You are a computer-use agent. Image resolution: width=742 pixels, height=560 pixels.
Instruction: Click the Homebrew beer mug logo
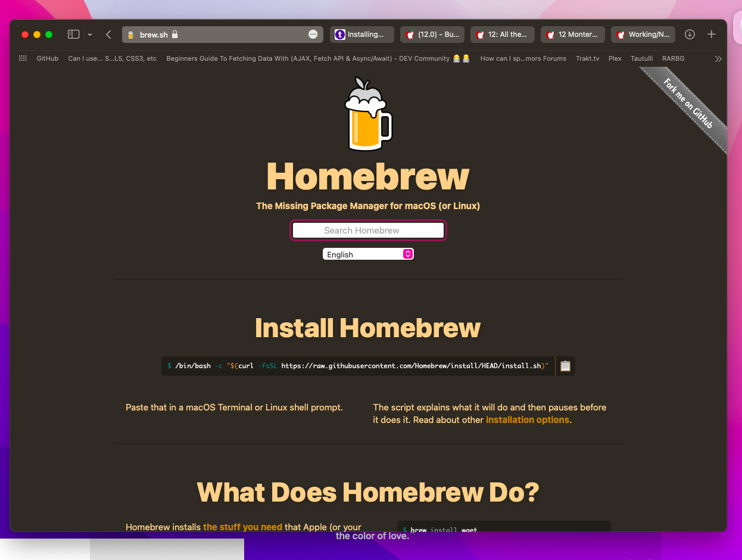(x=369, y=114)
